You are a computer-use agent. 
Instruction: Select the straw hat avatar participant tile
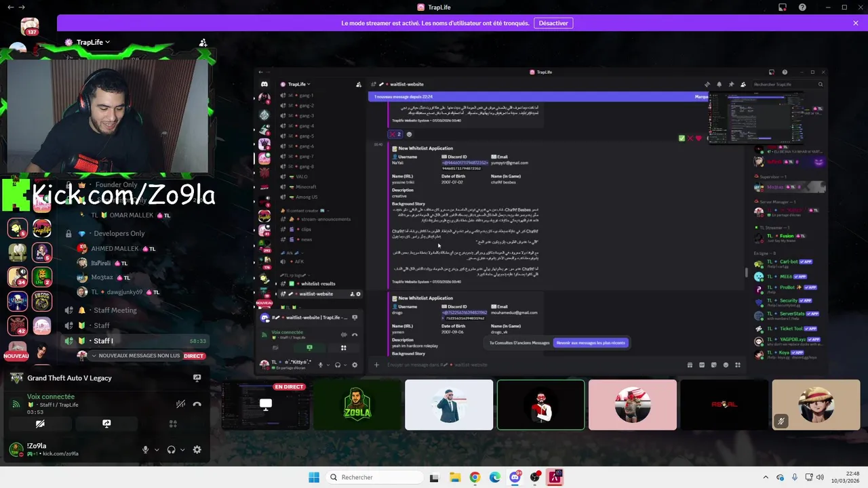[x=816, y=405]
